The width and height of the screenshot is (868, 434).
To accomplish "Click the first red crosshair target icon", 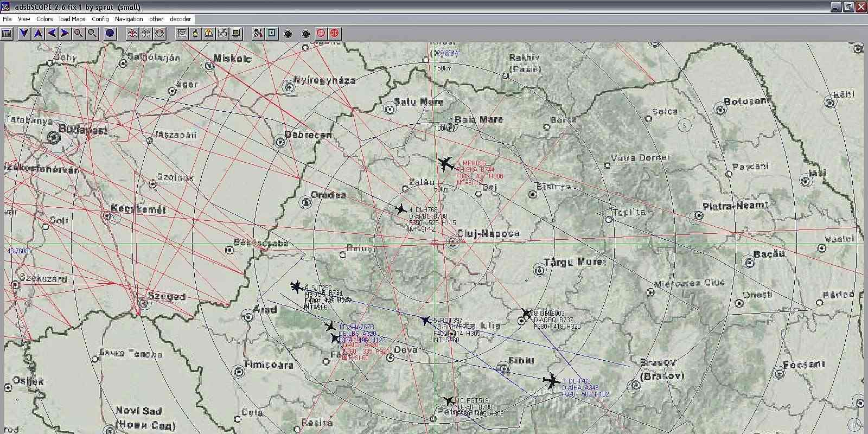I will (x=321, y=34).
